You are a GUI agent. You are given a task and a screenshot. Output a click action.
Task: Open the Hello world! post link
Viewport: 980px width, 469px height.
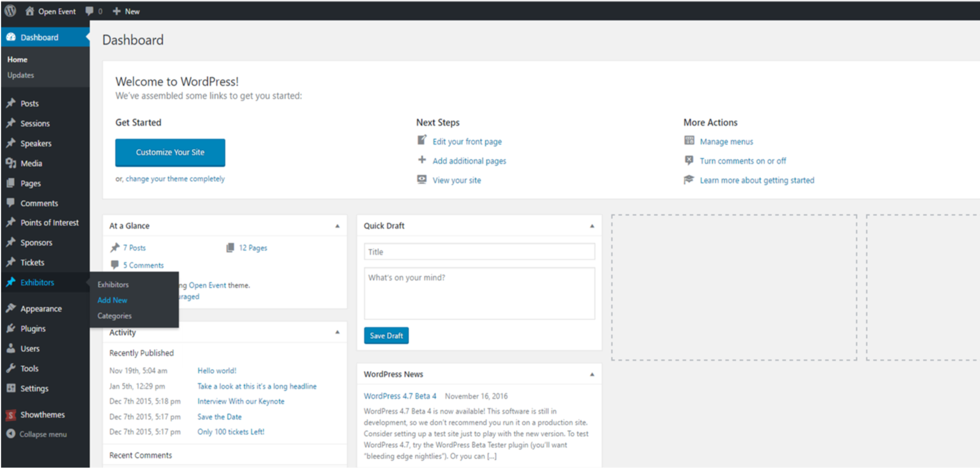[217, 371]
